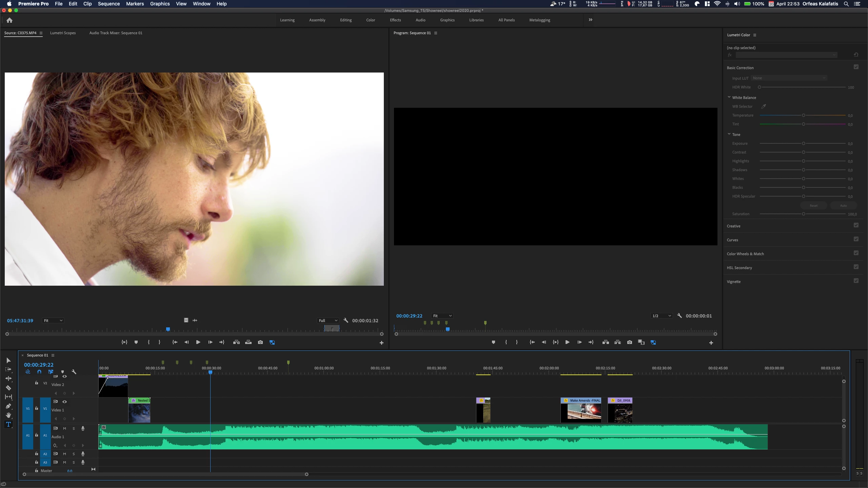Select the Hand tool
This screenshot has height=488, width=868.
(x=8, y=415)
